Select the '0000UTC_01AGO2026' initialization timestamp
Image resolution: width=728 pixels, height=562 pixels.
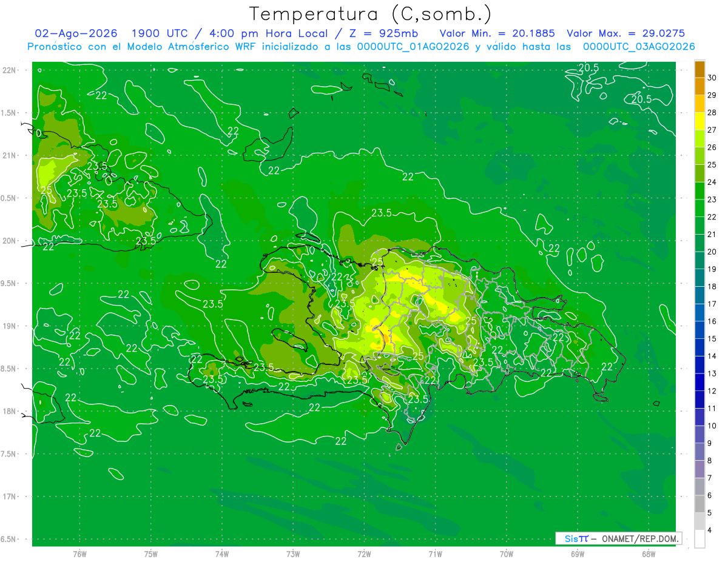[x=413, y=47]
